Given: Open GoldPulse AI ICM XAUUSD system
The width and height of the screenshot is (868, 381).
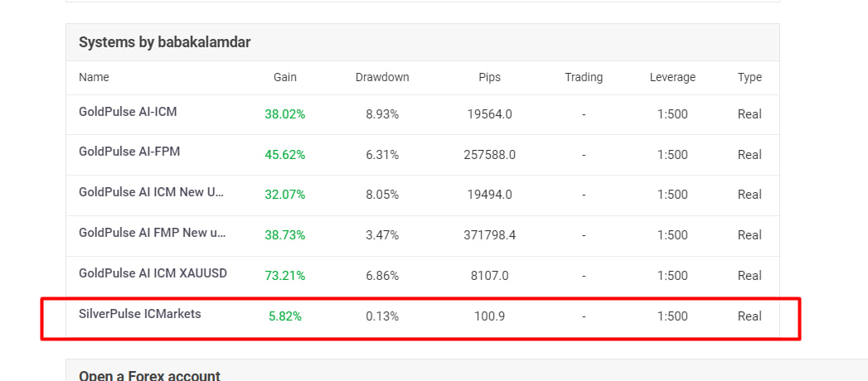Looking at the screenshot, I should pos(153,273).
